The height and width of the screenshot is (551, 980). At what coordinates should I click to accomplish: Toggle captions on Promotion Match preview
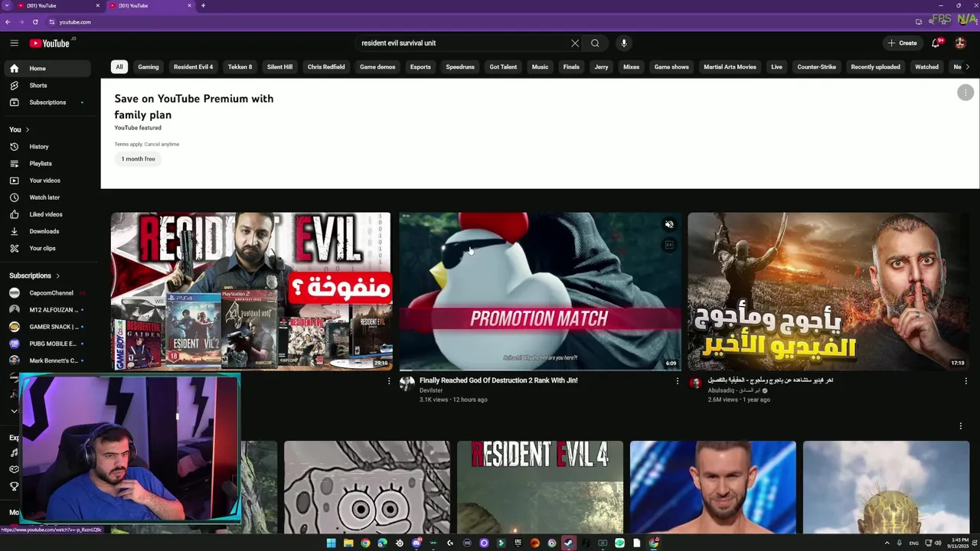click(x=669, y=245)
